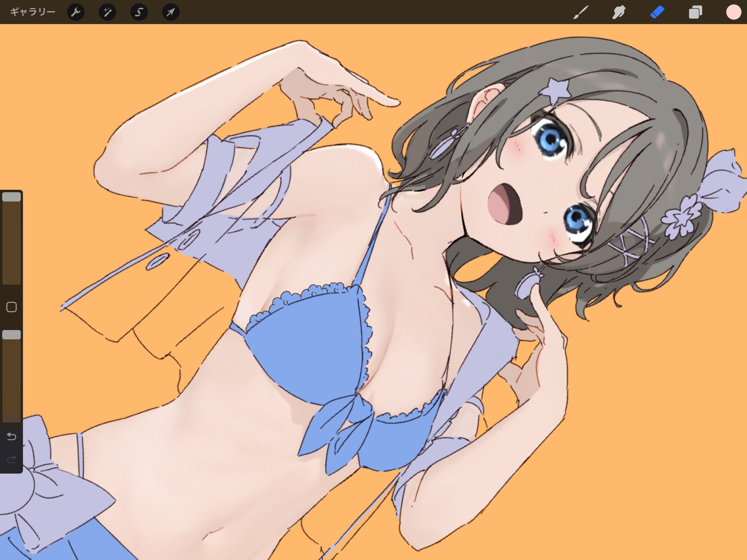Select the Smudge finger tool
Image resolution: width=747 pixels, height=560 pixels.
coord(619,13)
